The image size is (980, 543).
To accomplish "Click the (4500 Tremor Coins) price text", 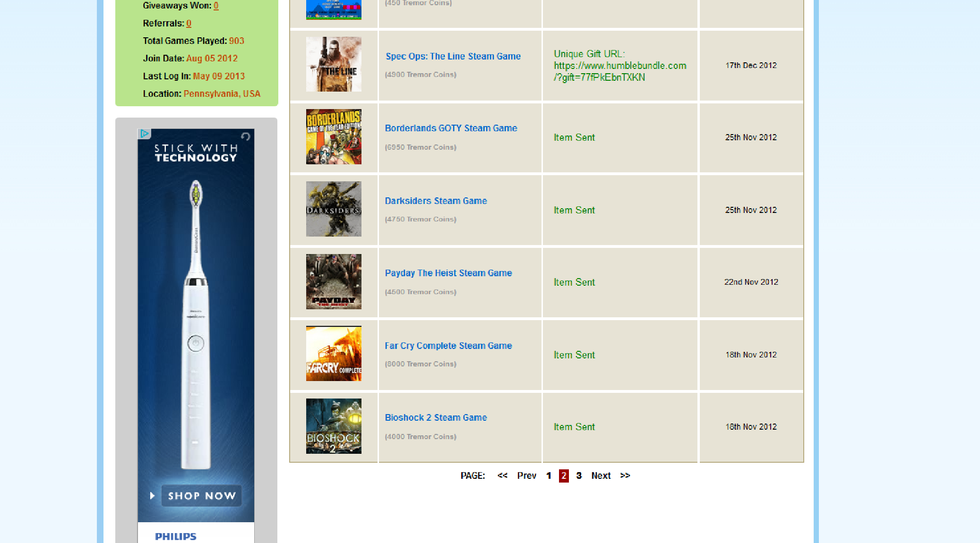I will coord(421,292).
